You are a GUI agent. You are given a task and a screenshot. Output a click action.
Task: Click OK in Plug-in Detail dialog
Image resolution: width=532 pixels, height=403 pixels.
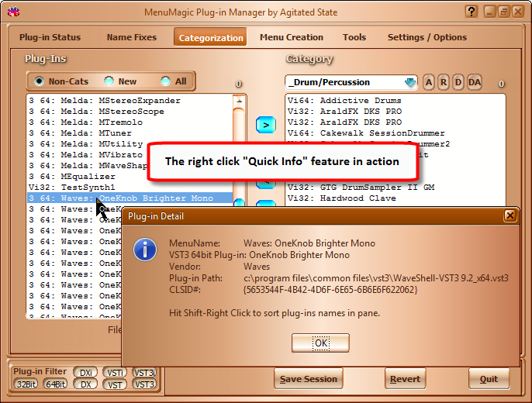coord(320,343)
